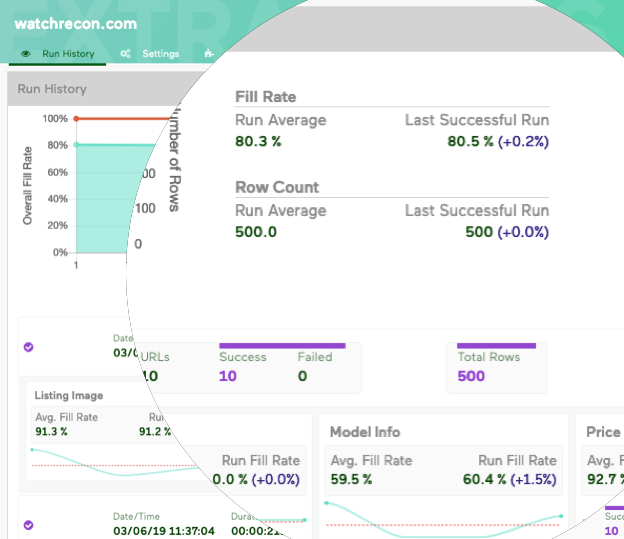Click Model Info Avg. Fill Rate 59.5 %

[x=351, y=479]
